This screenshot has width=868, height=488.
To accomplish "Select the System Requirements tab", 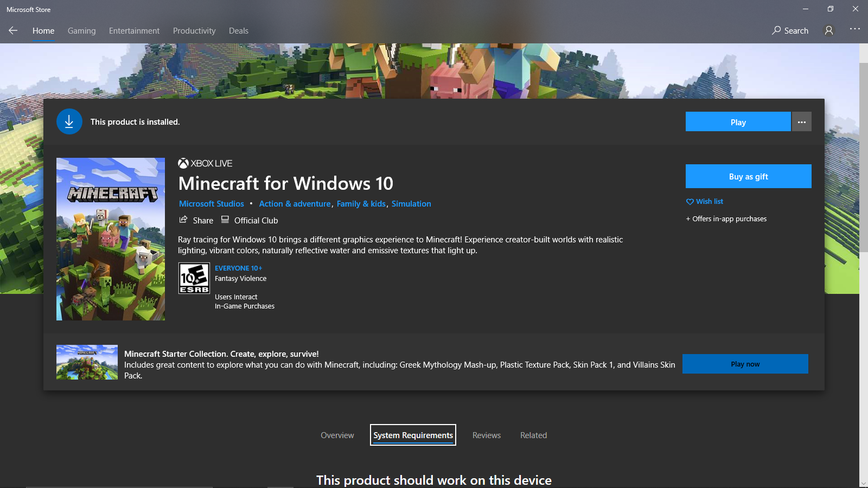I will coord(413,435).
